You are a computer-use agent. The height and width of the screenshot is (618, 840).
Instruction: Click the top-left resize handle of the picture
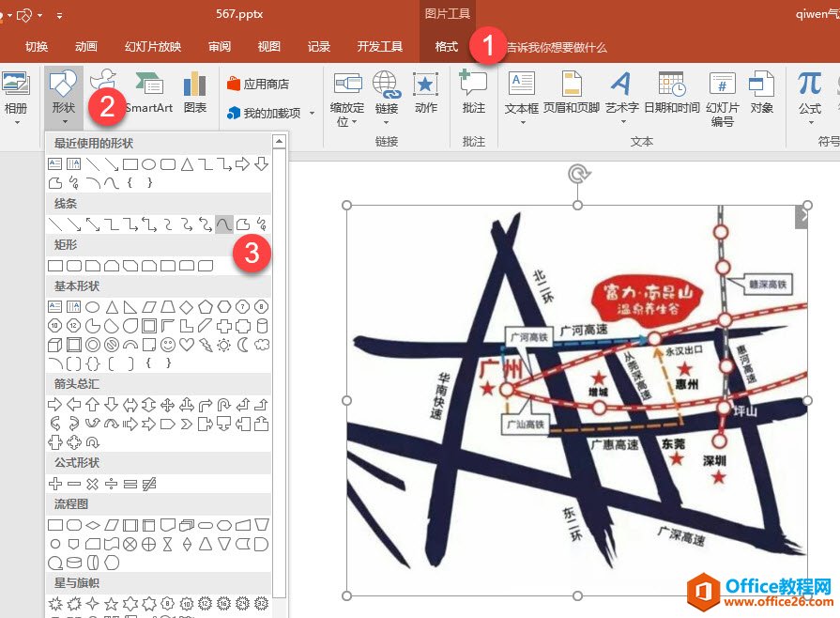(x=346, y=206)
